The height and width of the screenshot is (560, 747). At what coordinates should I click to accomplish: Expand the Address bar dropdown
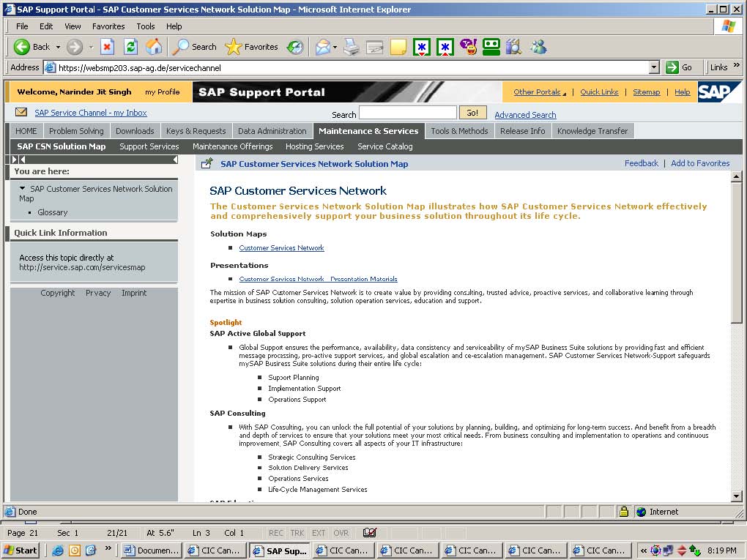(x=655, y=67)
